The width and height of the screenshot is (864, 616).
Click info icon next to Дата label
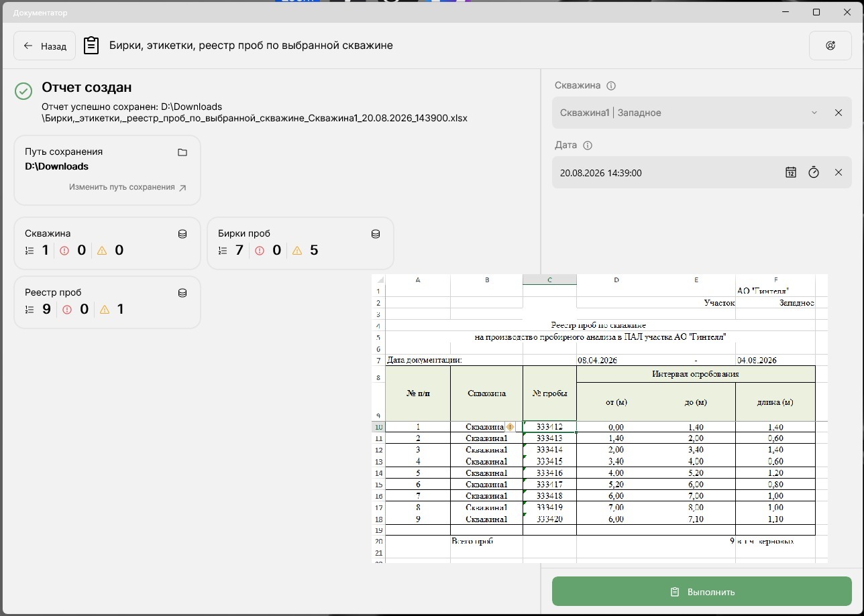[588, 145]
